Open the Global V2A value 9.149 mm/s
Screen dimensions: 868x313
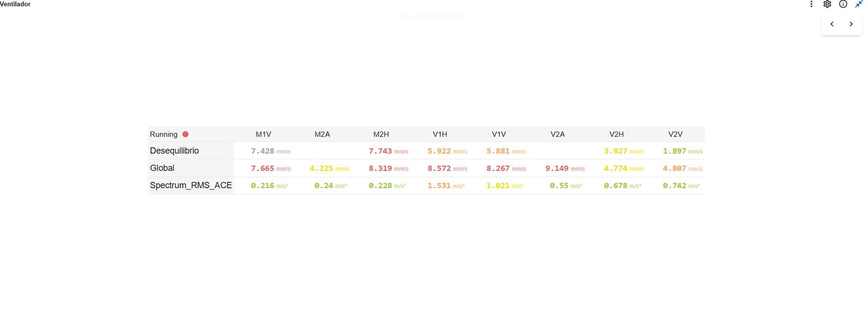tap(565, 169)
